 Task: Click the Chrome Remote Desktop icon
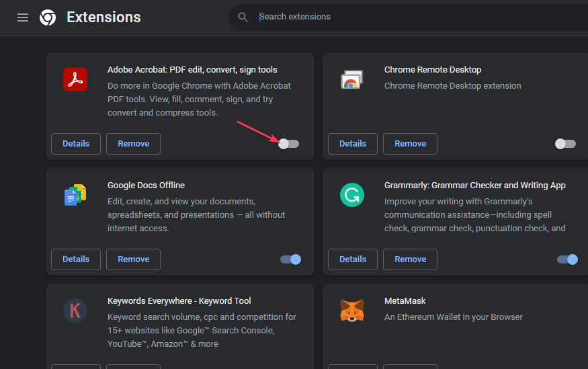(351, 79)
